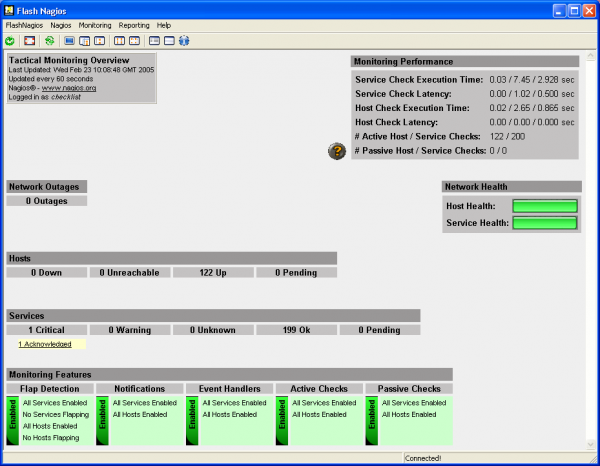Expand the Monitoring menu
This screenshot has width=600, height=466.
pos(95,24)
